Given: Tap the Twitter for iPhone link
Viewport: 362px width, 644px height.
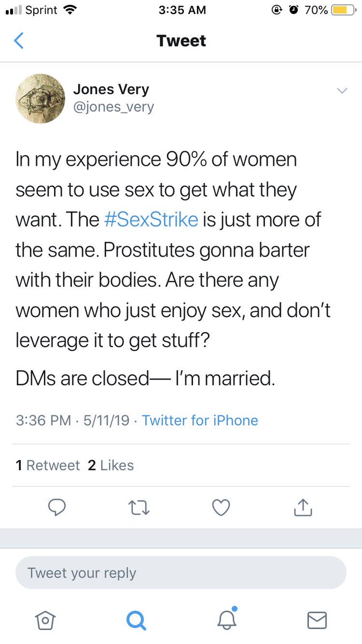Looking at the screenshot, I should tap(200, 420).
